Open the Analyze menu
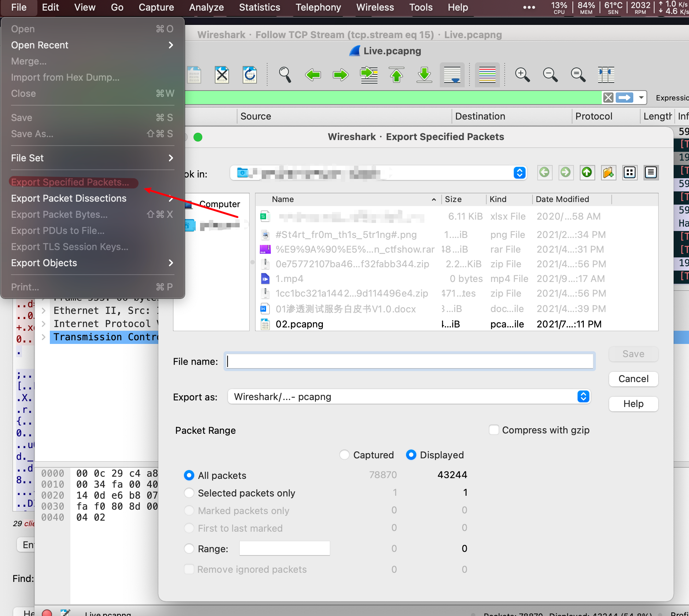The height and width of the screenshot is (616, 689). pyautogui.click(x=206, y=7)
